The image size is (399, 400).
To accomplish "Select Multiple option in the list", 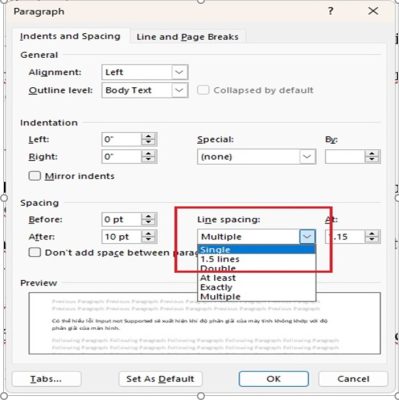I will [256, 296].
